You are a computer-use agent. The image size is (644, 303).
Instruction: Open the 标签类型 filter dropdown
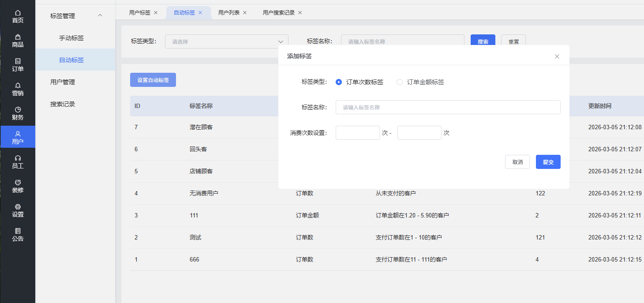point(226,42)
